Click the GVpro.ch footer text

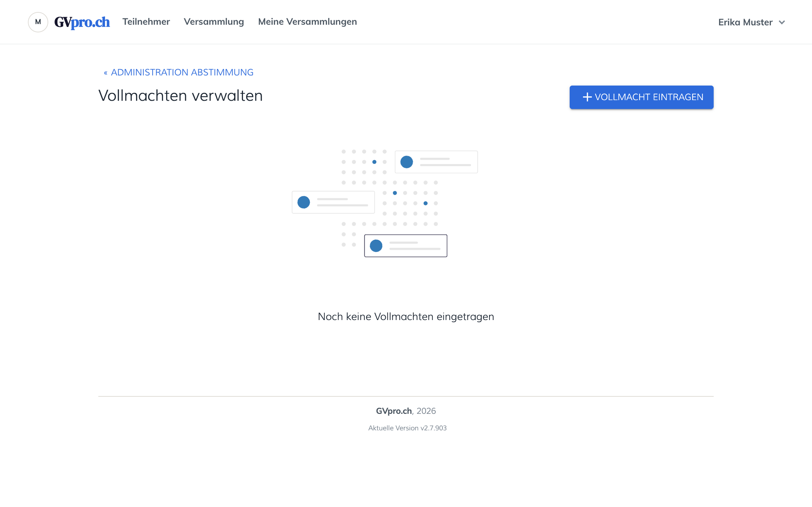[x=394, y=411]
